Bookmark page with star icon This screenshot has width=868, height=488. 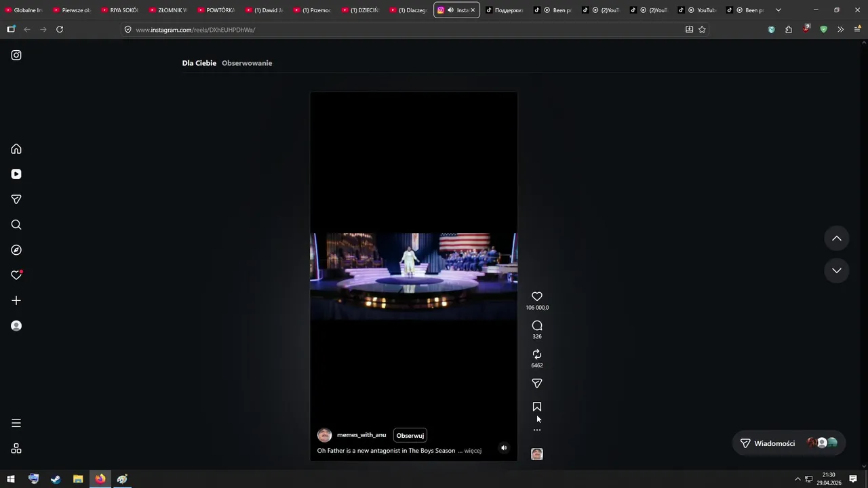coord(702,30)
